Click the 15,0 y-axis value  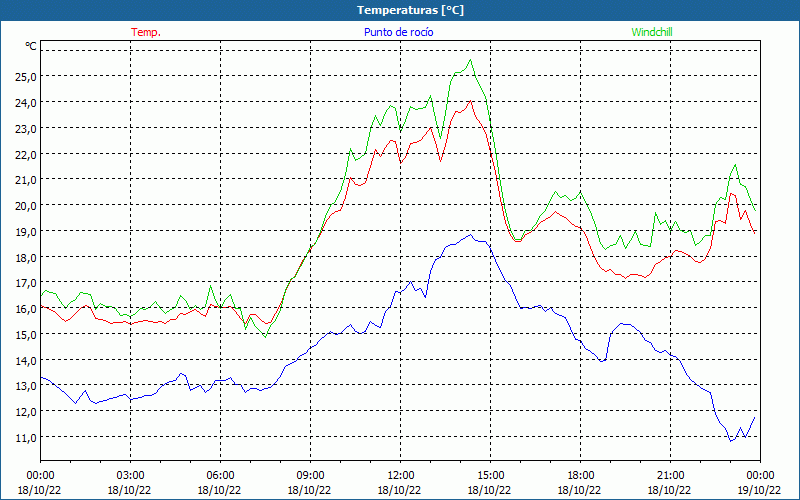tap(26, 334)
